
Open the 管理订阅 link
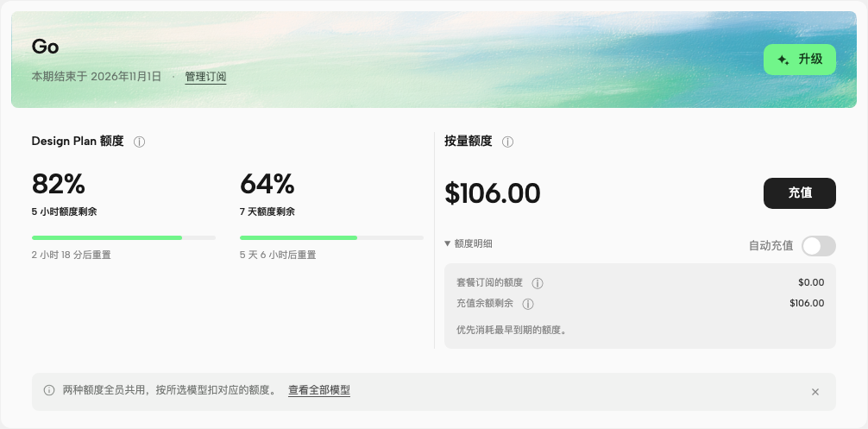tap(205, 77)
